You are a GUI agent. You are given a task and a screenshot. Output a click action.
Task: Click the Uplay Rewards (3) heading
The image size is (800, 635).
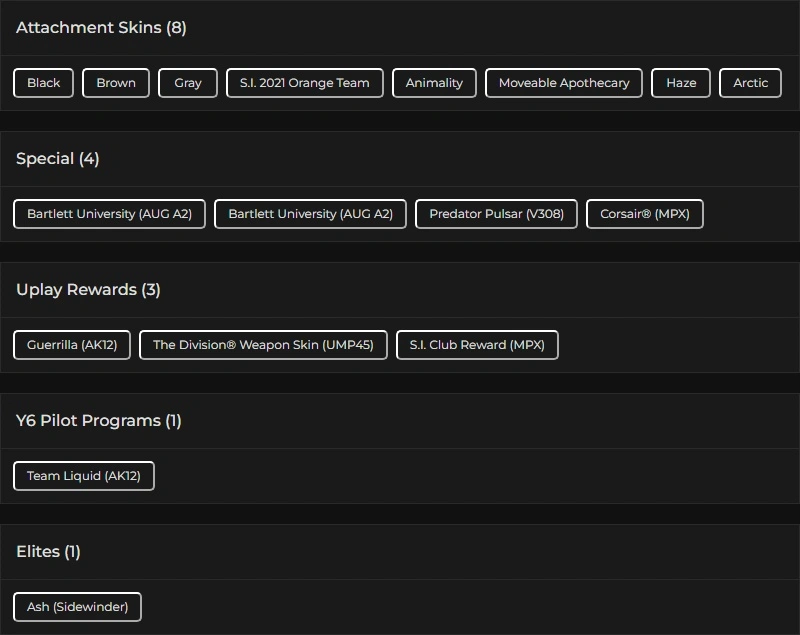pyautogui.click(x=88, y=290)
